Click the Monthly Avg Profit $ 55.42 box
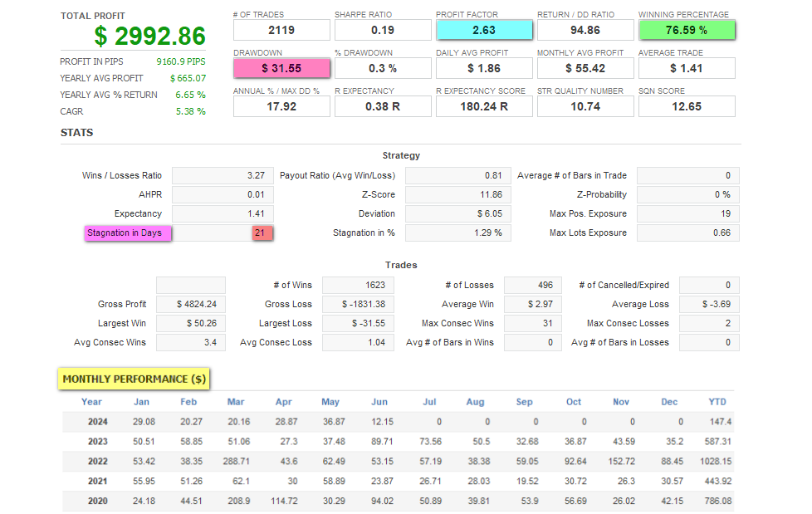This screenshot has width=812, height=514. coord(585,68)
